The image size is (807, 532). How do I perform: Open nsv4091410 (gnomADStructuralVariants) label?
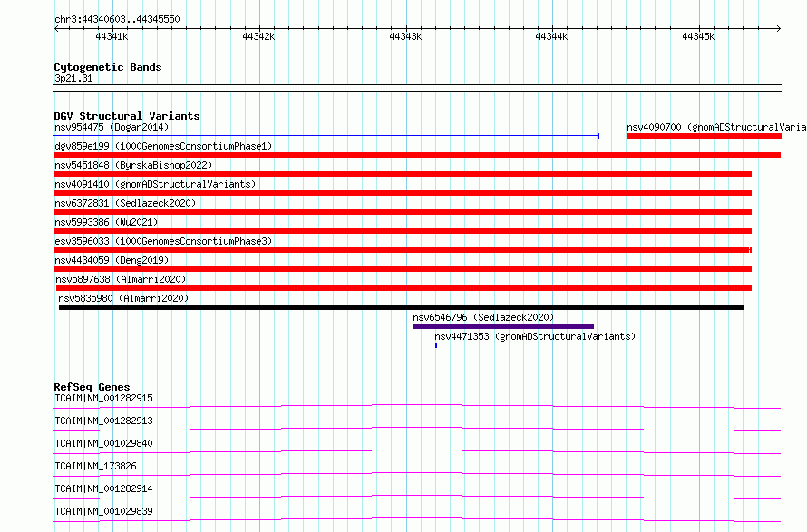click(x=155, y=184)
